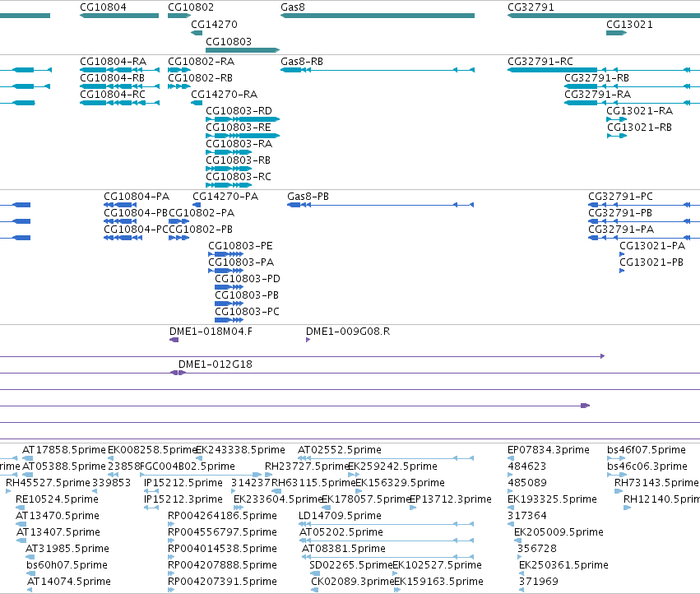700x594 pixels.
Task: Open EST LD14709.5prime
Action: (x=386, y=524)
